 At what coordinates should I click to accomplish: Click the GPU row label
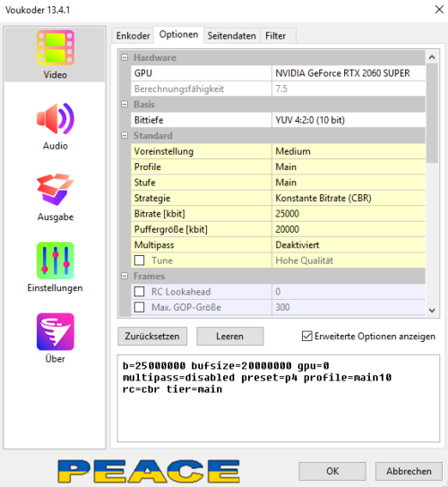tap(143, 73)
